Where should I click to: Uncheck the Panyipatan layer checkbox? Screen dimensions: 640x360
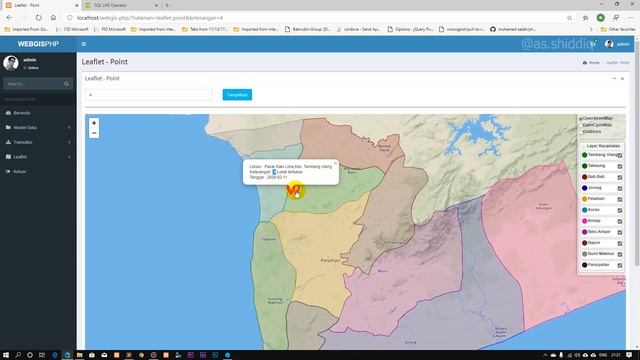(620, 266)
